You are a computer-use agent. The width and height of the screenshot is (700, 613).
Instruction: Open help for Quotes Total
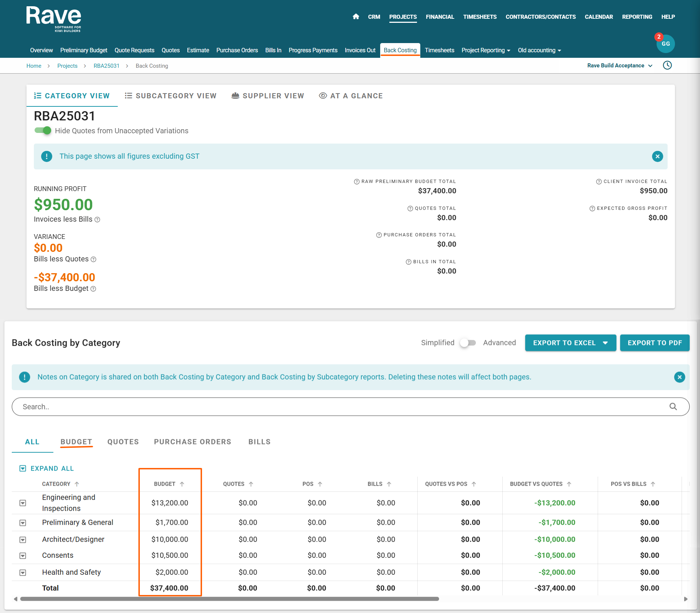[x=410, y=208]
